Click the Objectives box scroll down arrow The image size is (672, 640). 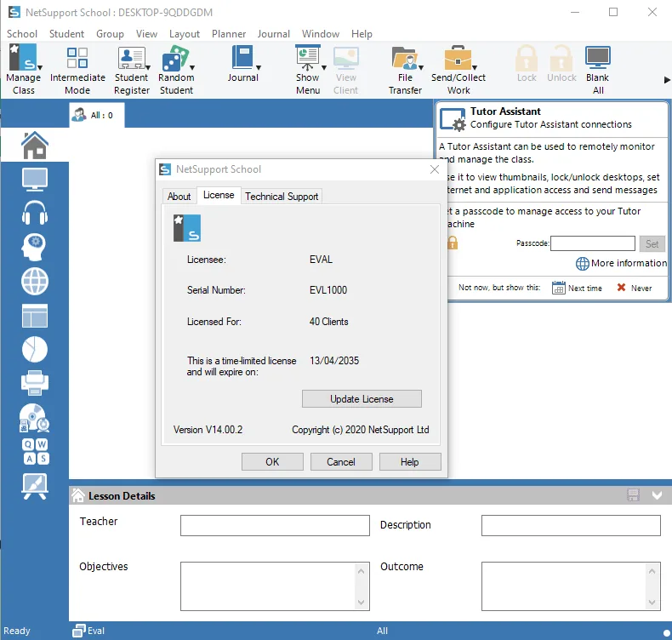[361, 603]
